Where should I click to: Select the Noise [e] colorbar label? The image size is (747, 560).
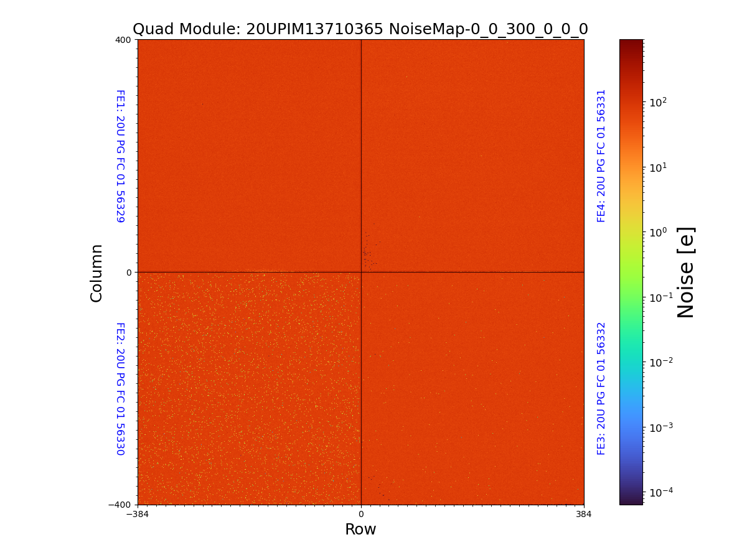[x=685, y=272]
